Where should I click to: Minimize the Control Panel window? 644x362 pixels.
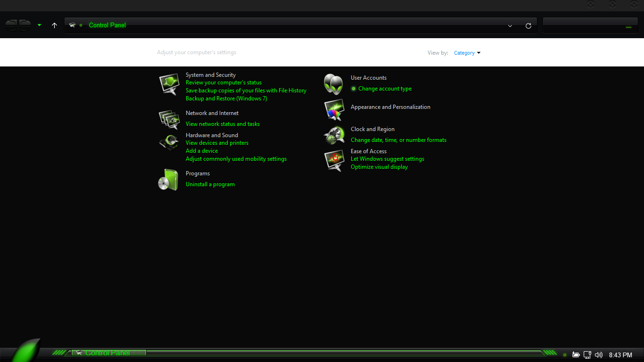(591, 4)
